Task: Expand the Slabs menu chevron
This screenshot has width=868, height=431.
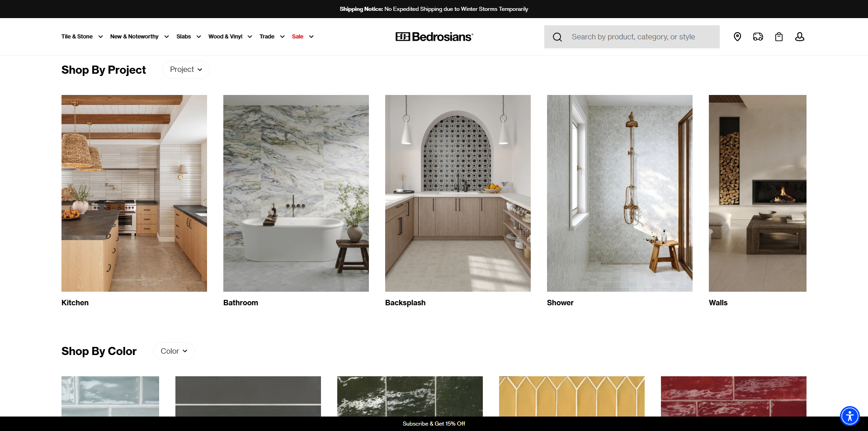Action: tap(198, 37)
